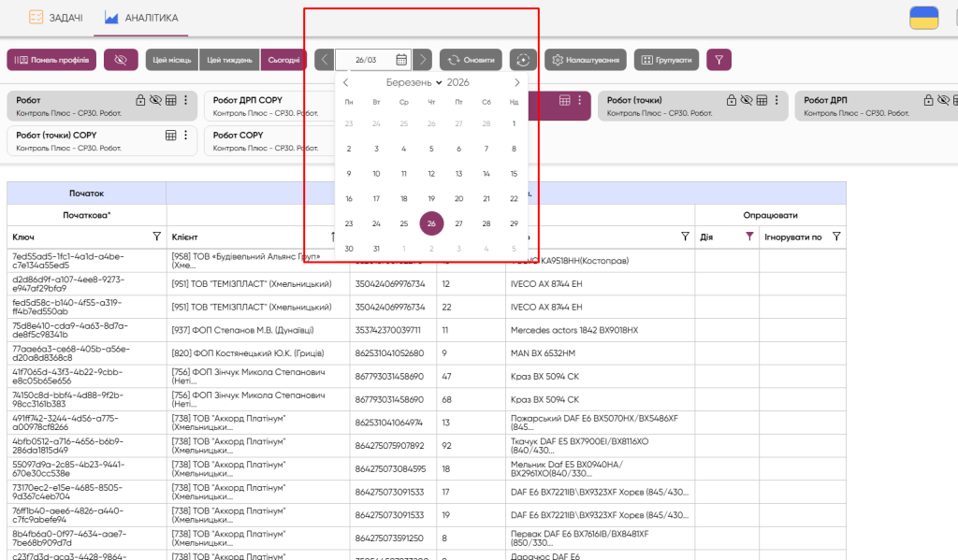The width and height of the screenshot is (958, 560).
Task: Go to previous date with left arrow button
Action: (325, 60)
